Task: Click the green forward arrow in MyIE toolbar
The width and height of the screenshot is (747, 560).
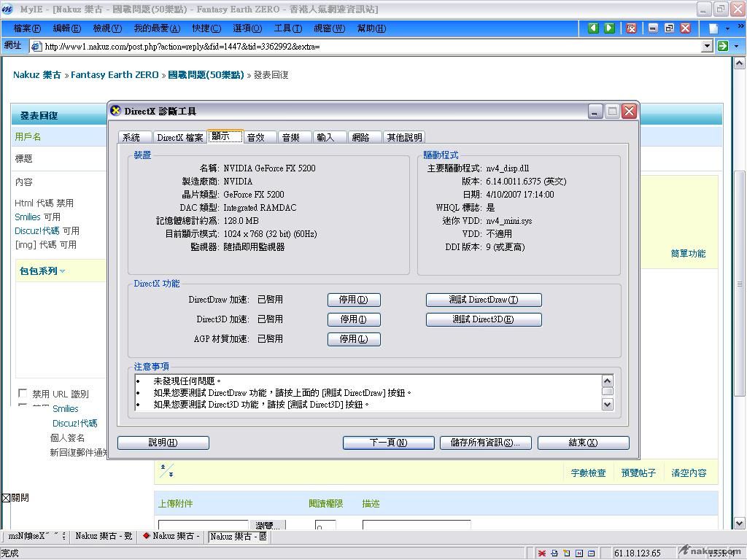Action: pos(609,28)
